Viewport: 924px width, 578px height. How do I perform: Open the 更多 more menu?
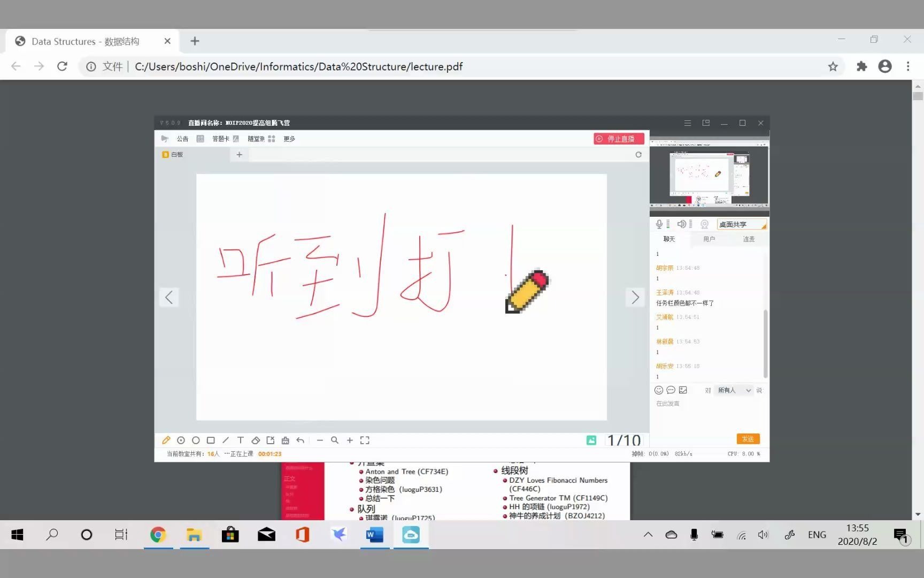pyautogui.click(x=289, y=139)
